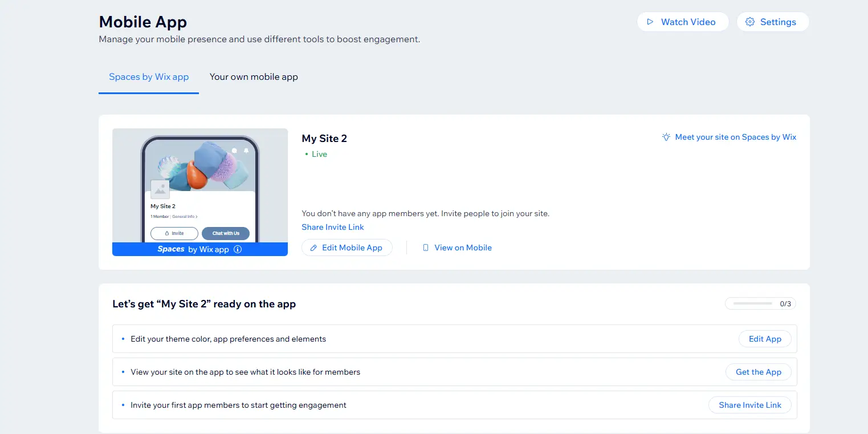
Task: Click 'Invite your first app members' row text
Action: pos(239,405)
